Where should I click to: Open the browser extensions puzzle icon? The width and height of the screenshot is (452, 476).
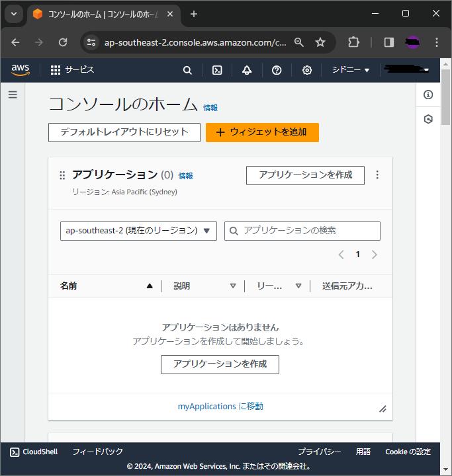tap(353, 42)
